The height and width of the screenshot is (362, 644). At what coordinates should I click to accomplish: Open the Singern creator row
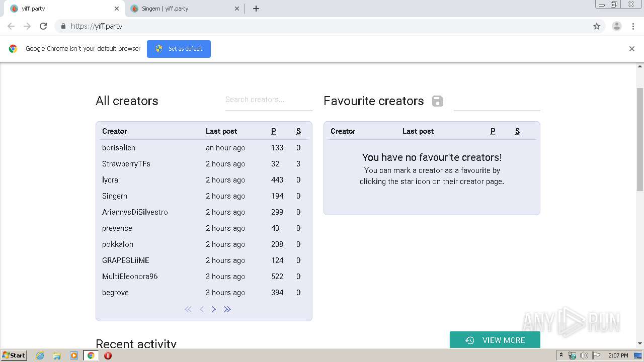[204, 196]
